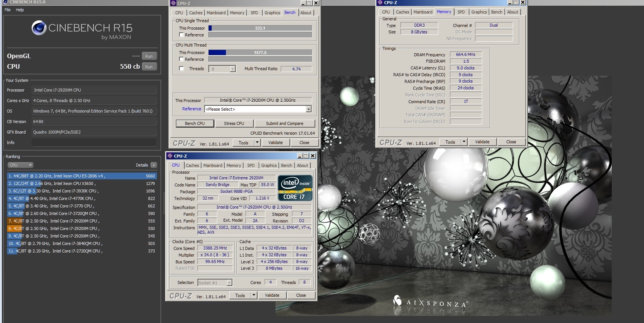
Task: Click Multi Thread This Processor score bar
Action: [x=260, y=53]
